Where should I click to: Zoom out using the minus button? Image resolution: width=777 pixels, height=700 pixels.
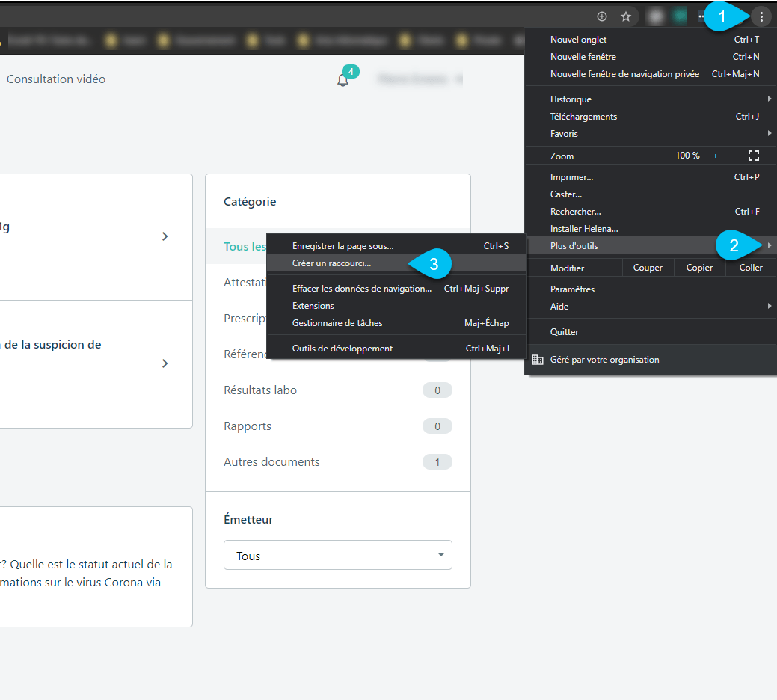[659, 156]
